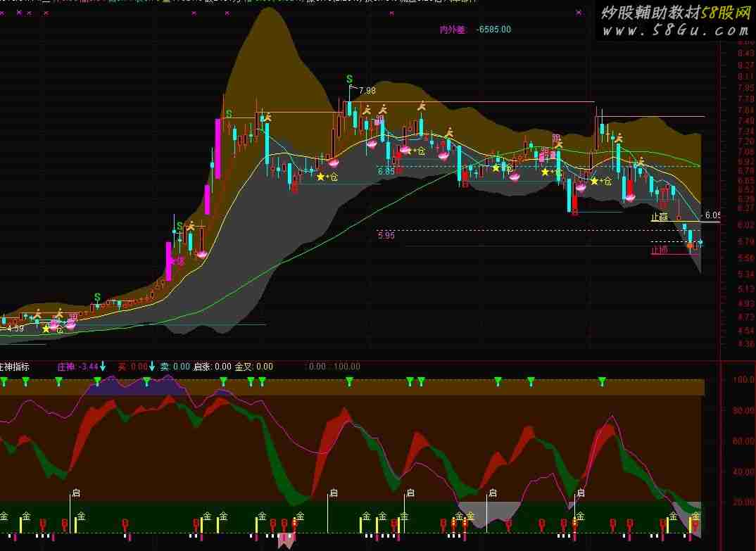The height and width of the screenshot is (551, 756).
Task: Click the 4.59 price label
Action: [15, 329]
